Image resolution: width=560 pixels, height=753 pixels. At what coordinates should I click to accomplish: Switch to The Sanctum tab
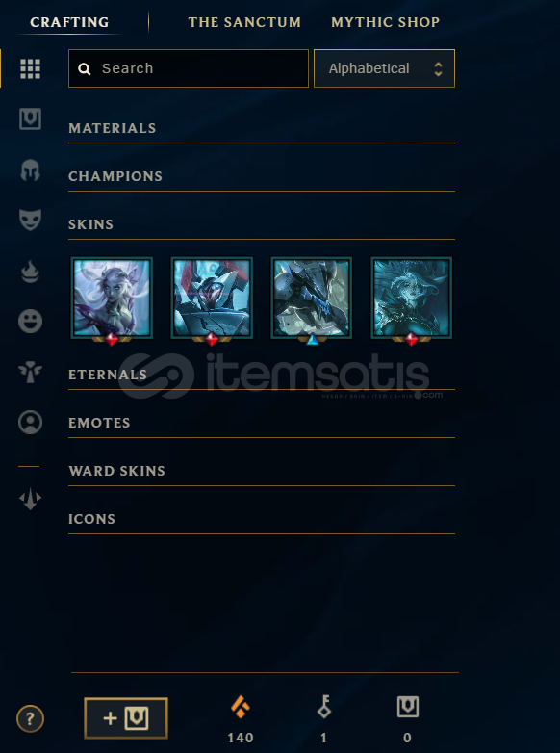244,22
